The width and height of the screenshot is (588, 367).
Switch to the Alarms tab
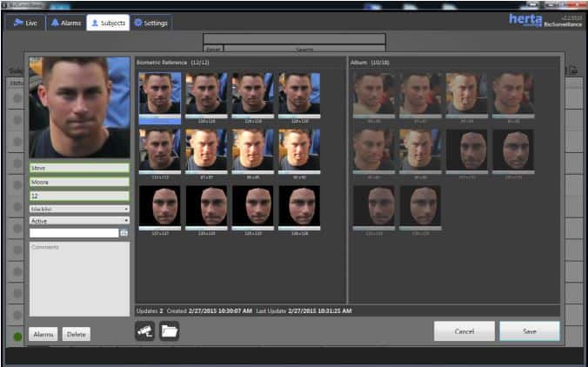[66, 23]
